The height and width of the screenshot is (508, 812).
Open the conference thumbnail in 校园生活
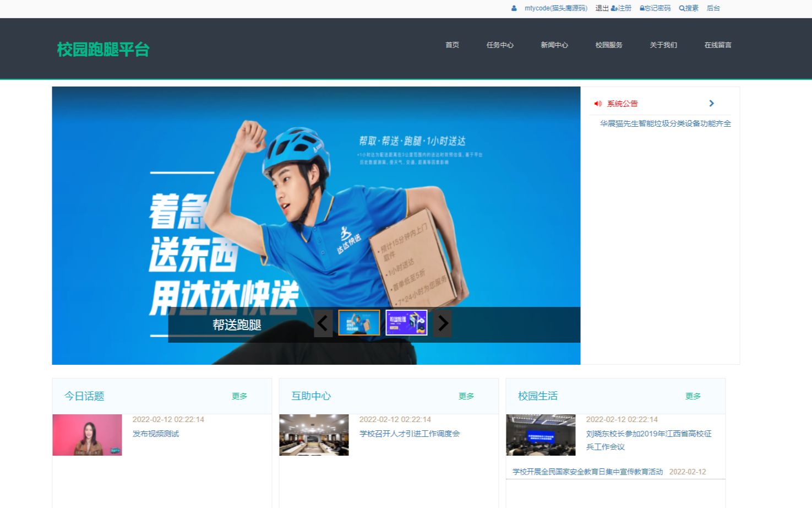[x=541, y=435]
